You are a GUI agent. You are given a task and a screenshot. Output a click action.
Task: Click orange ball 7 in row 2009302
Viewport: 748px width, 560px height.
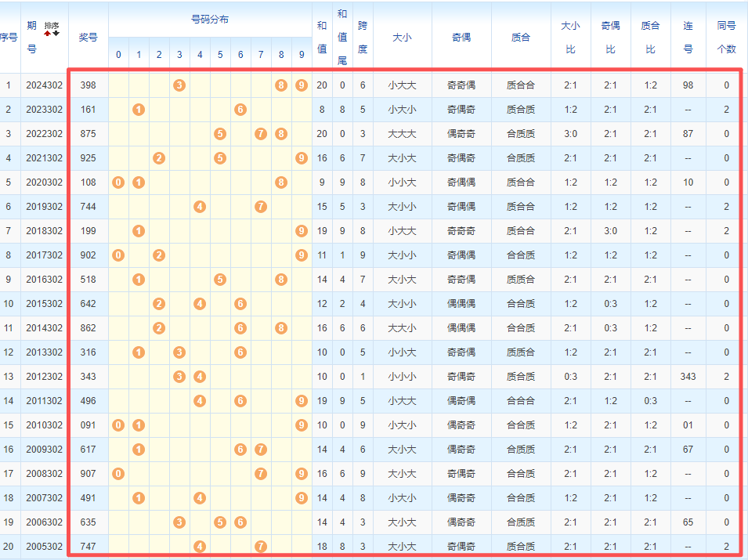pos(261,450)
